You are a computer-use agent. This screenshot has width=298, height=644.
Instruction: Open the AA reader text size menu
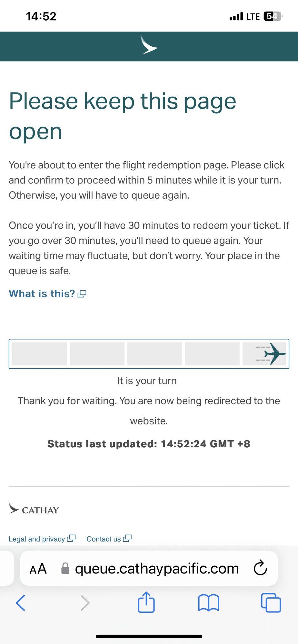pos(38,569)
